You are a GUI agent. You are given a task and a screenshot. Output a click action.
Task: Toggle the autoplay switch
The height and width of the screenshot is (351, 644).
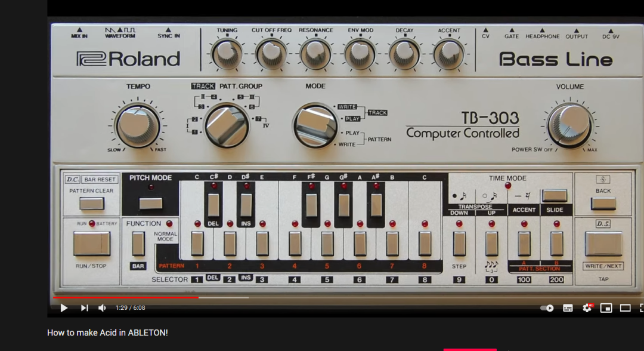click(547, 308)
